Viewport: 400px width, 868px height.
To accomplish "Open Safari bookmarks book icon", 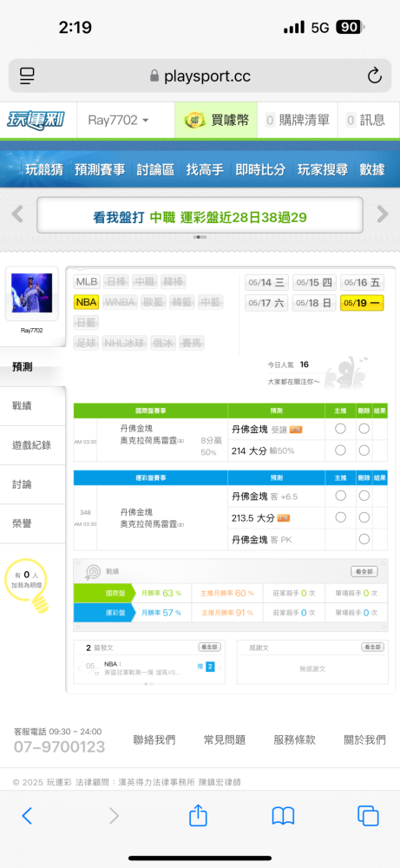I will click(x=283, y=816).
